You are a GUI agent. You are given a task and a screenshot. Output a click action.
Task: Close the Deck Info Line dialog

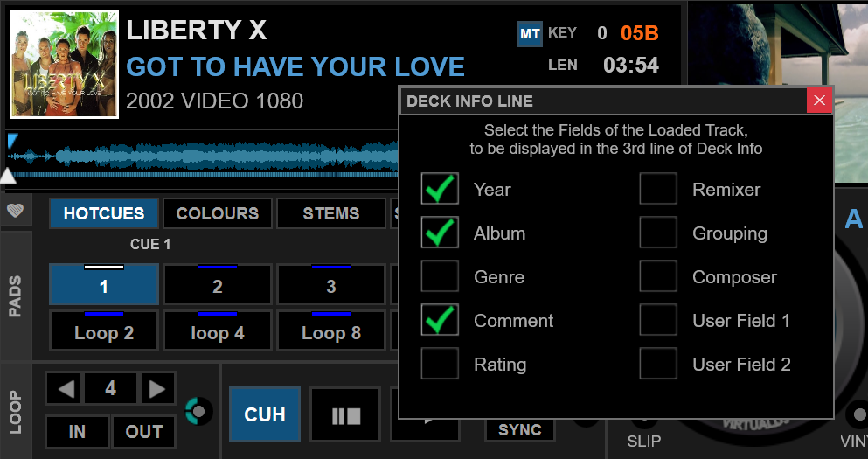(819, 101)
